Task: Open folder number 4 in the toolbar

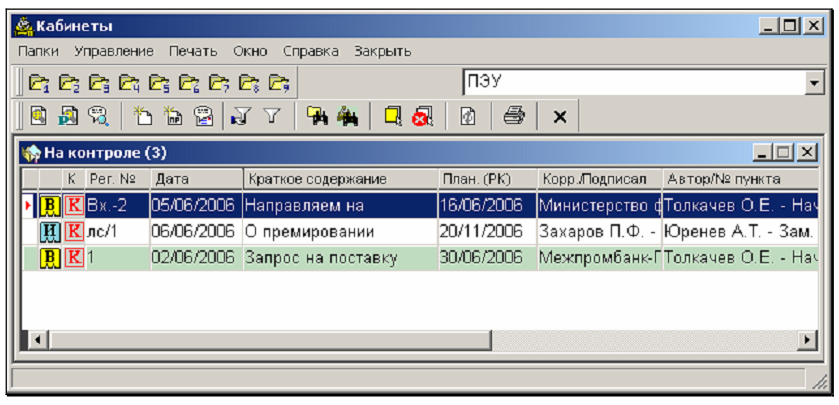Action: coord(129,82)
